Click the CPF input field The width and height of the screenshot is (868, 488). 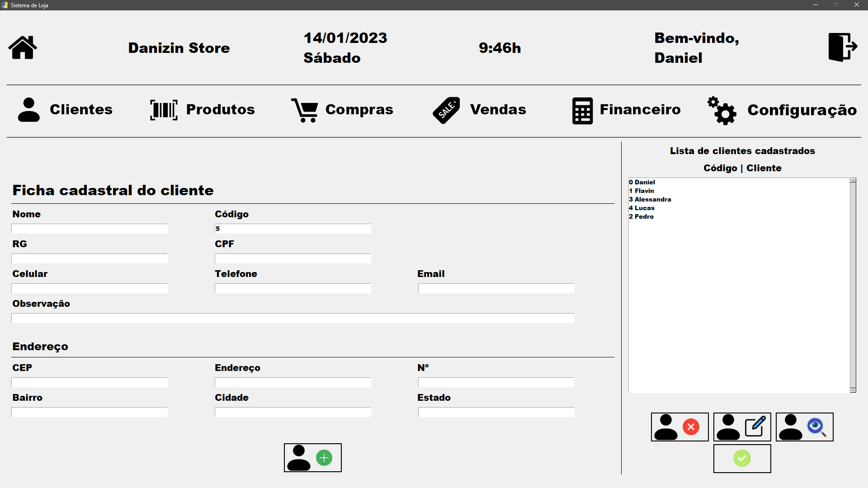click(292, 258)
